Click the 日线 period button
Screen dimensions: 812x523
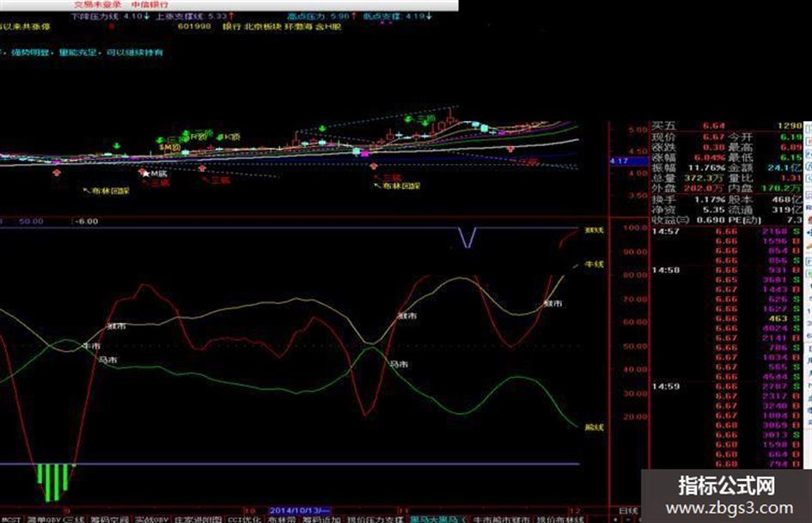coord(627,511)
